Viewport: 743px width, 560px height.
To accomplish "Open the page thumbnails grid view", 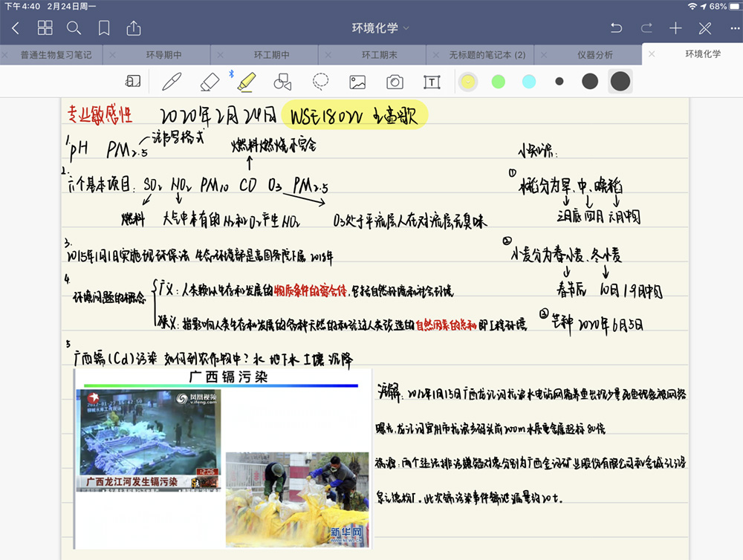I will pos(45,28).
